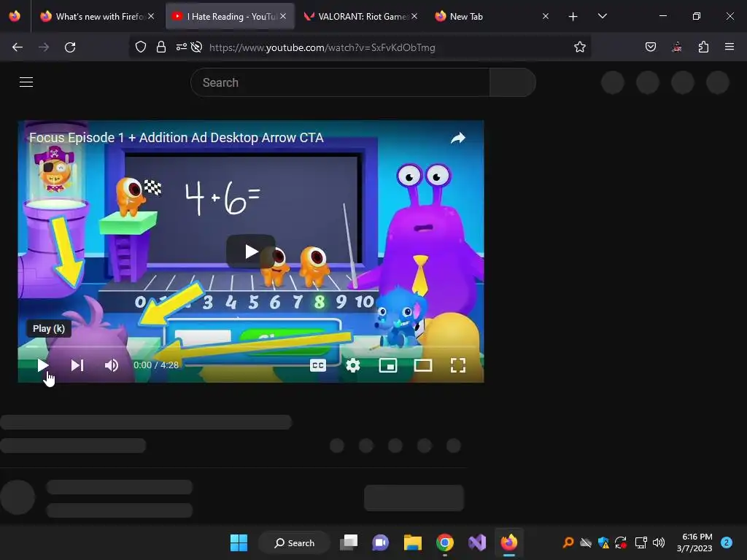Open the Chat app on taskbar

[x=380, y=542]
